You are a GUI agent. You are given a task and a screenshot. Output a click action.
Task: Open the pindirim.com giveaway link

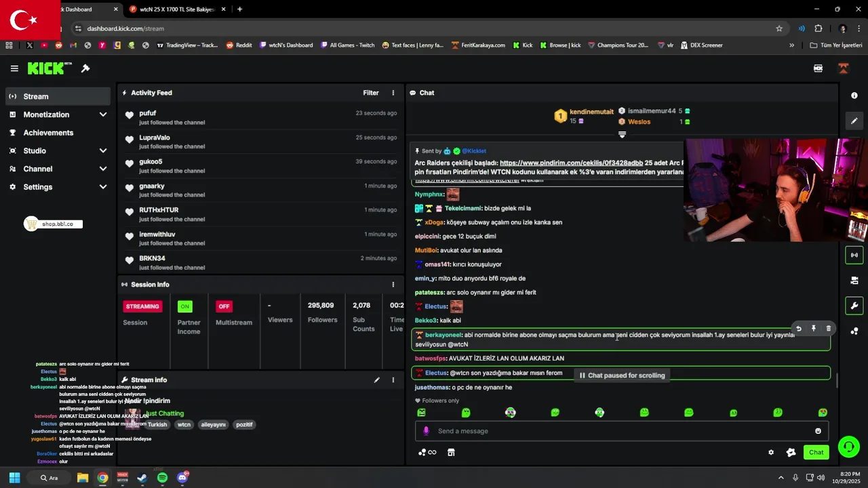tap(571, 163)
